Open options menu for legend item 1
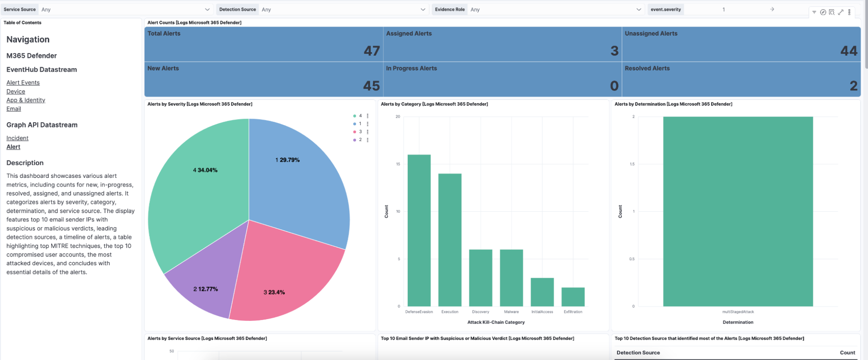The width and height of the screenshot is (868, 360). coord(368,124)
